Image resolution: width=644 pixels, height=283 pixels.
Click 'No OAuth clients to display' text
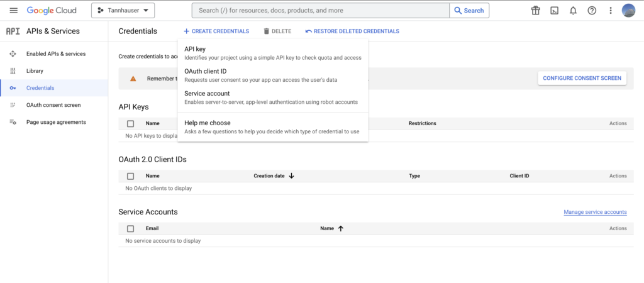158,189
